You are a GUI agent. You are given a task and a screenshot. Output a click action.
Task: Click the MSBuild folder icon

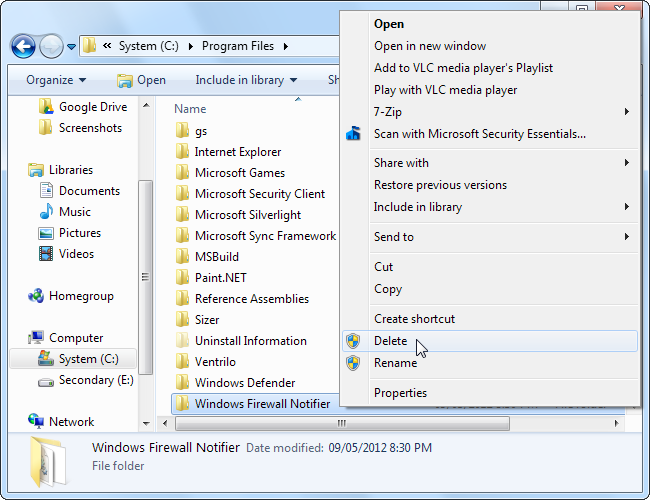tap(182, 256)
